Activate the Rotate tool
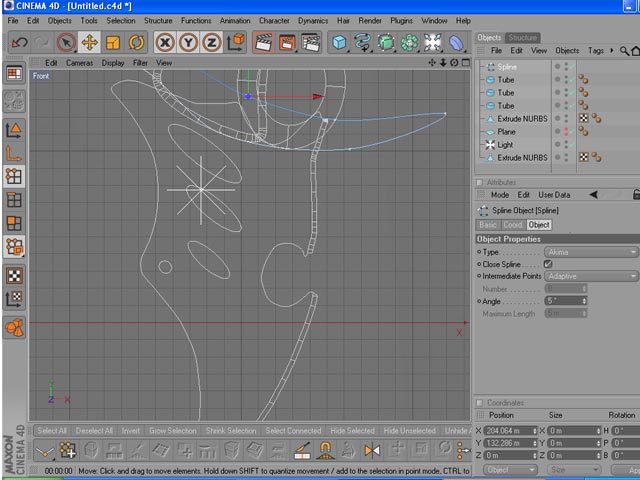The height and width of the screenshot is (480, 640). 136,42
